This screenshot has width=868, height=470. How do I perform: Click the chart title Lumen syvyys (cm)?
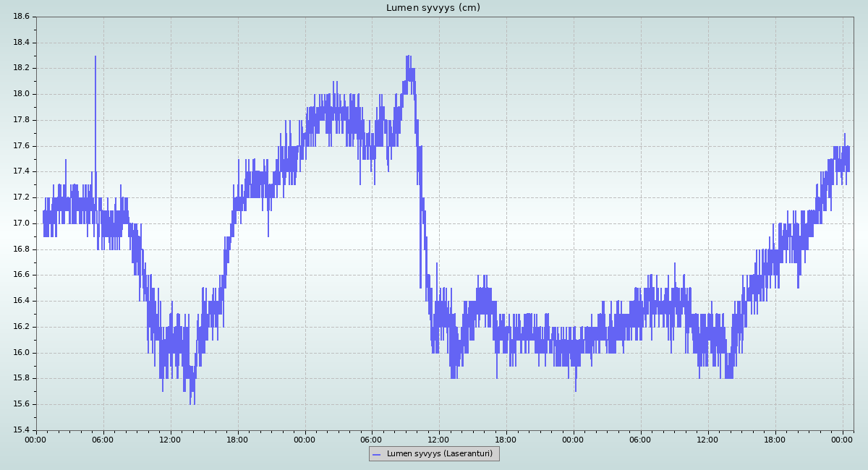tap(433, 8)
